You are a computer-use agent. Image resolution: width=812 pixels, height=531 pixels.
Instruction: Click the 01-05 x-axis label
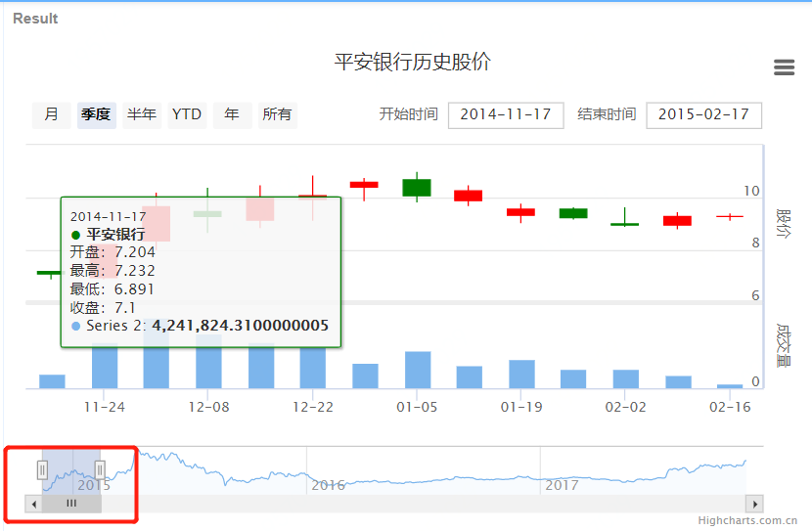pos(417,408)
